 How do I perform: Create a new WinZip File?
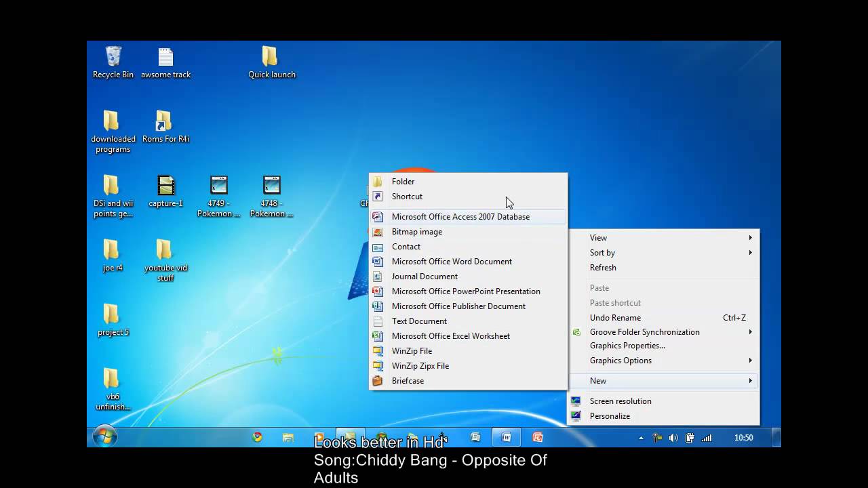pos(468,351)
